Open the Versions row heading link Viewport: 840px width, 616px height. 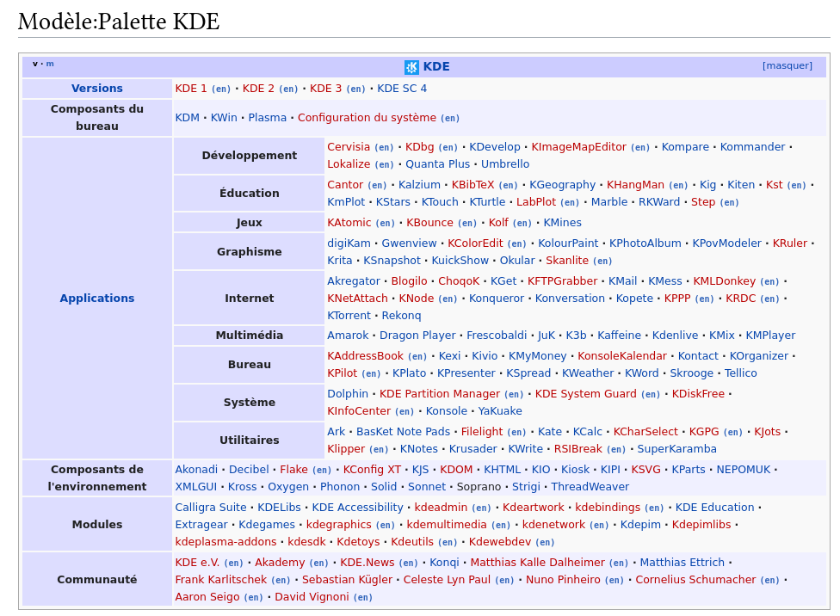pos(97,89)
